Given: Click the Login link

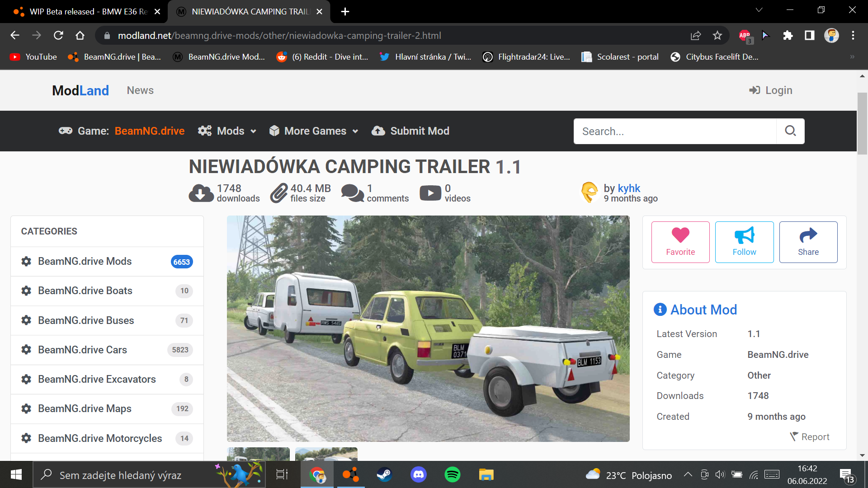Looking at the screenshot, I should click(771, 90).
